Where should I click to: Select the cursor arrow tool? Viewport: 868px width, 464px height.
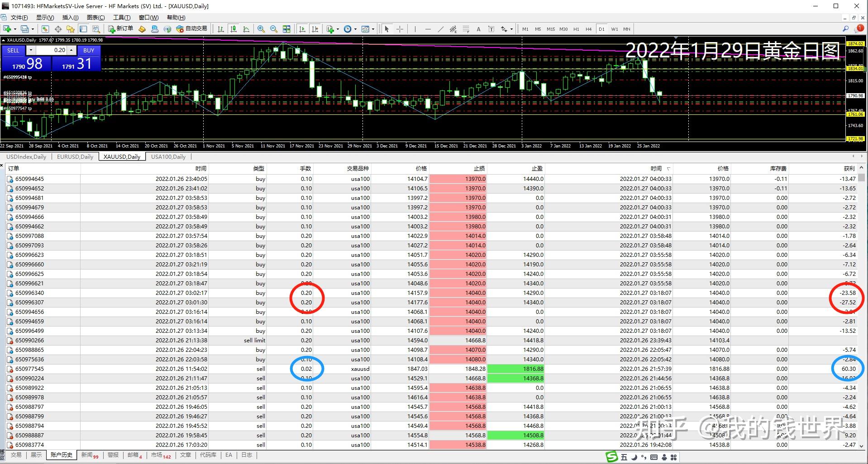point(387,29)
